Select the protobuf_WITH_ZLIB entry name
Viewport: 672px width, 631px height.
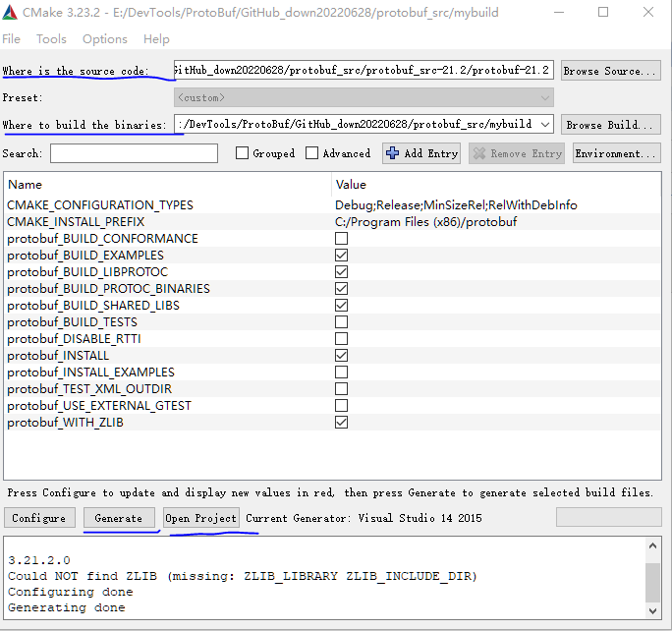tap(65, 423)
